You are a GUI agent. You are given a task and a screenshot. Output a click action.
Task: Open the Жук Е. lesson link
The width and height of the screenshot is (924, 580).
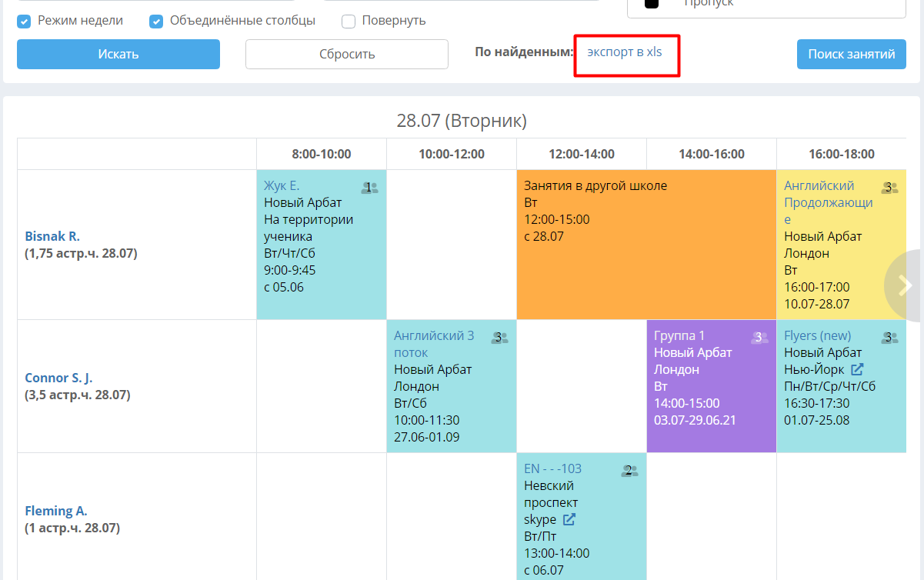pos(282,185)
